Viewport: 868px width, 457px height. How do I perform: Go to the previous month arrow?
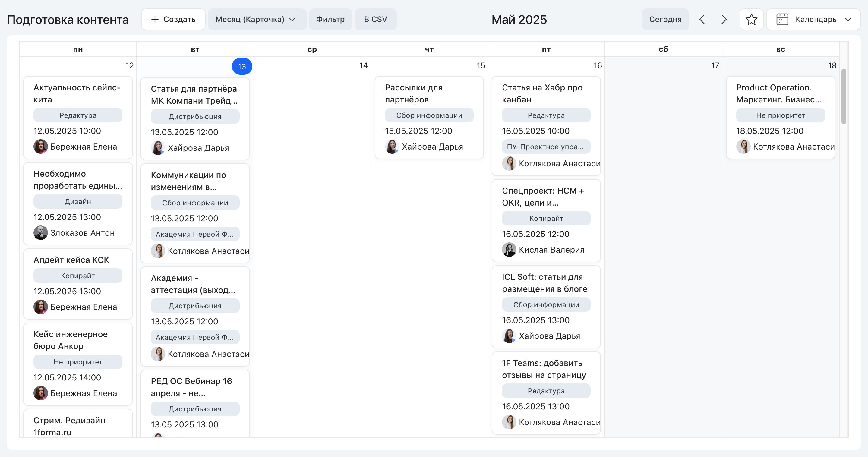pos(702,19)
